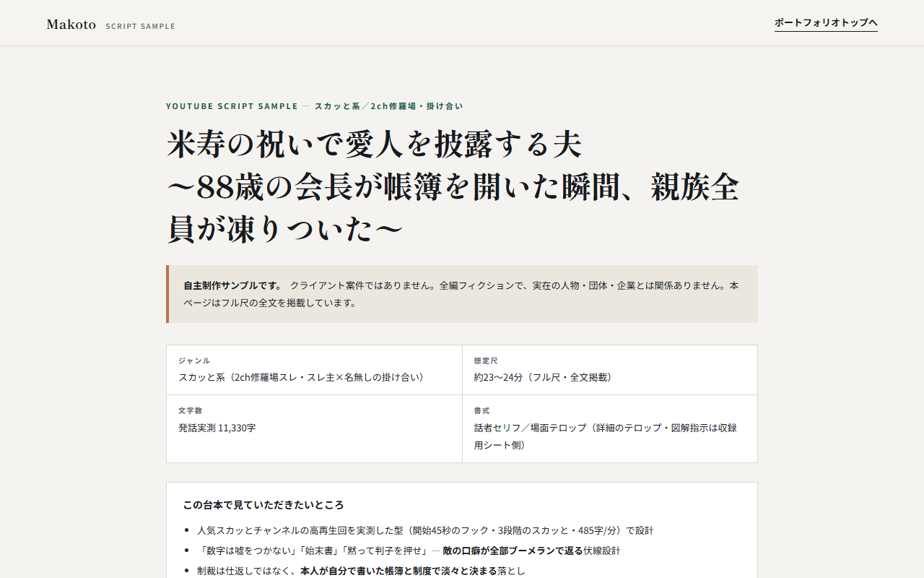
Task: Click the 想定尺 field label
Action: click(x=486, y=361)
